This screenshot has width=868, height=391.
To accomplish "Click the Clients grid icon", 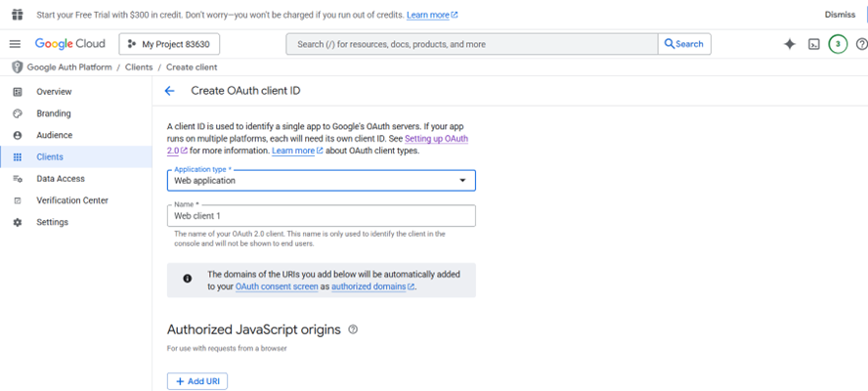I will tap(18, 157).
